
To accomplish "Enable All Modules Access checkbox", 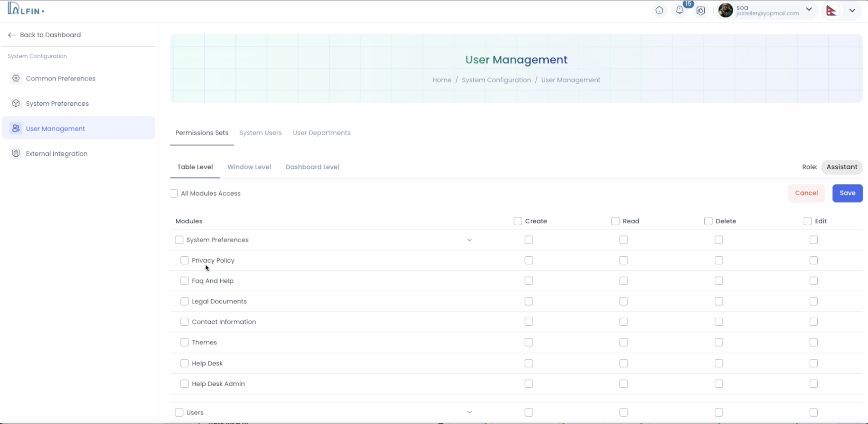I will [174, 193].
